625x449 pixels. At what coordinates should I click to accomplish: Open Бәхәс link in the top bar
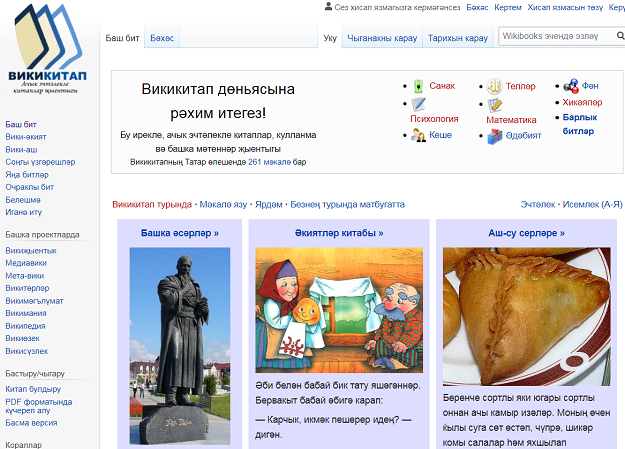tap(477, 7)
